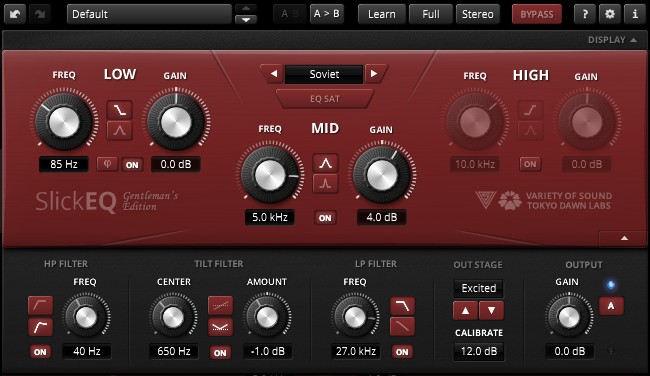
Task: Collapse lower section with small up arrow
Action: (624, 238)
